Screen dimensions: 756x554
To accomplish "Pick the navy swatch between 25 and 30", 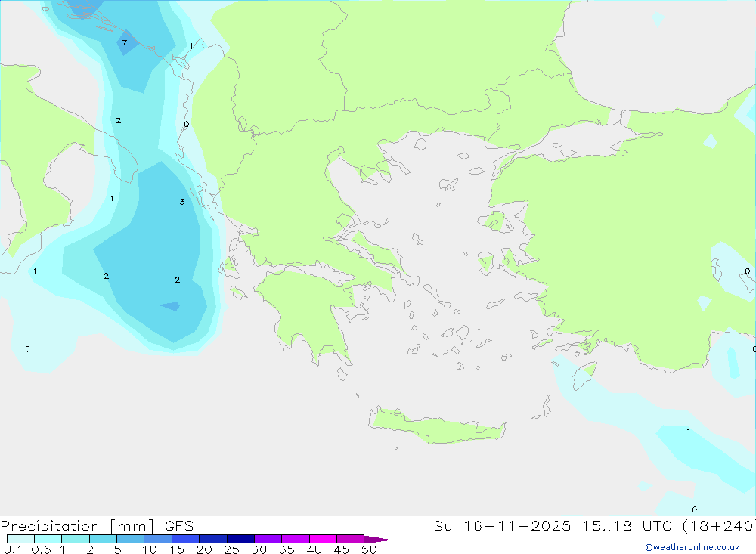I will click(x=240, y=539).
